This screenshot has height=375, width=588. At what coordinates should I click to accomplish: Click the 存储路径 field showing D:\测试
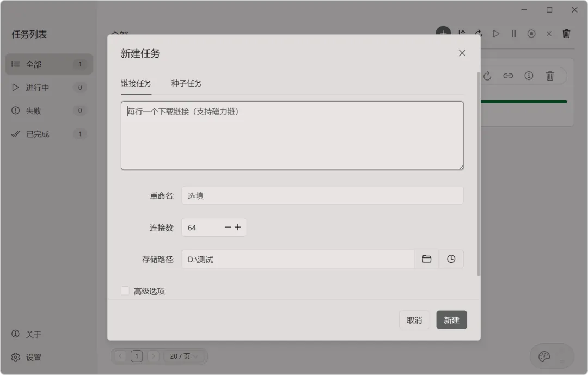tap(298, 259)
